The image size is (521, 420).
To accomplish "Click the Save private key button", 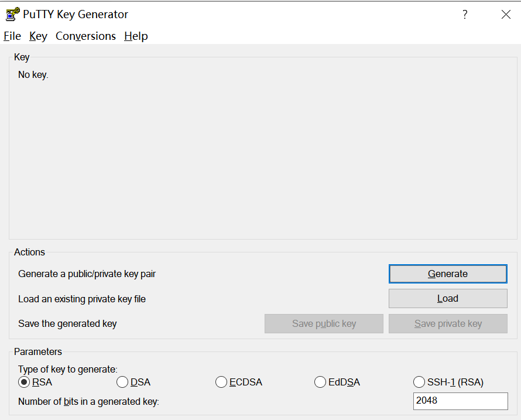I will pyautogui.click(x=448, y=324).
